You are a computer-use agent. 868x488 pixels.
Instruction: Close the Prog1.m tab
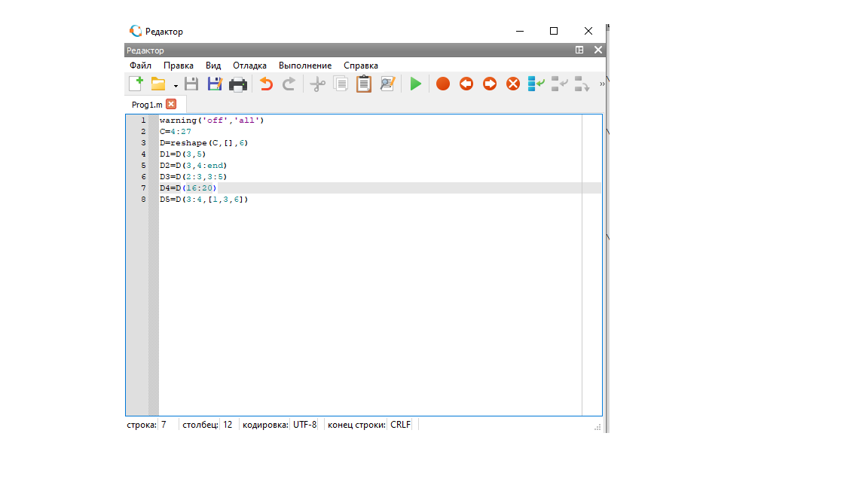point(171,104)
